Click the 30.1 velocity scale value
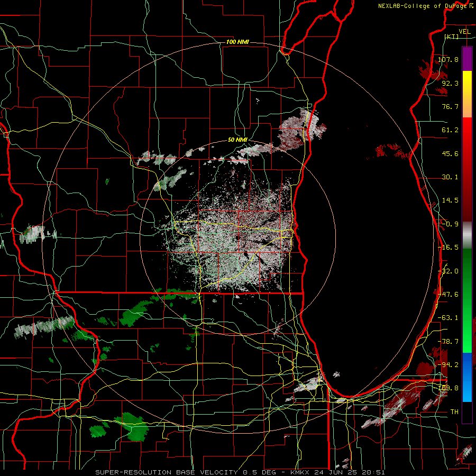 450,177
